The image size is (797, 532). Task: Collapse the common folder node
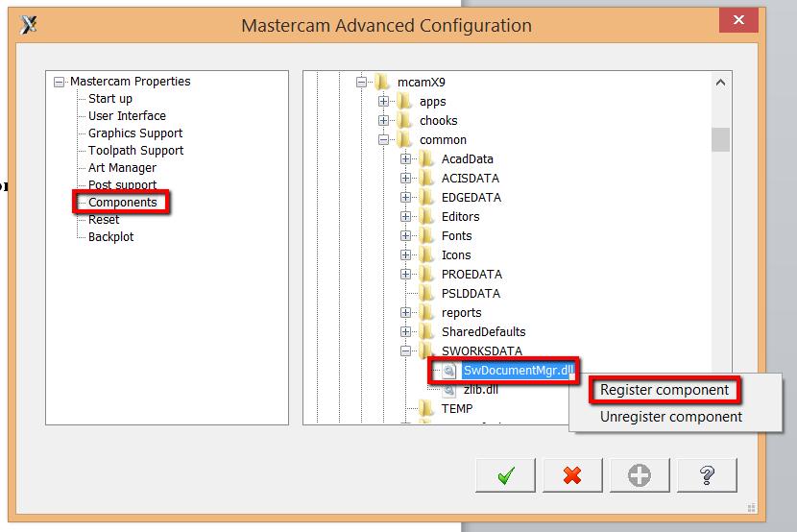click(x=384, y=140)
